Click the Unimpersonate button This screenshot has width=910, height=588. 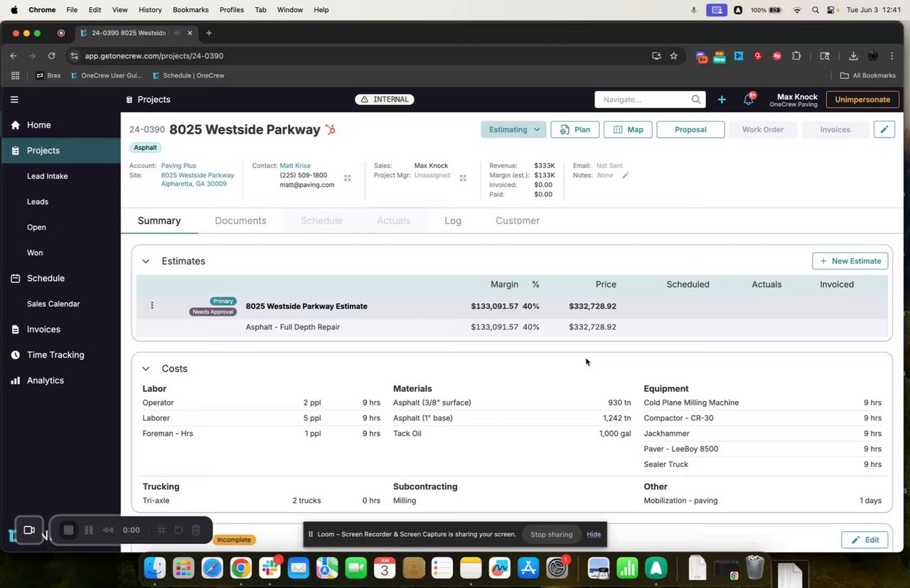(x=862, y=100)
